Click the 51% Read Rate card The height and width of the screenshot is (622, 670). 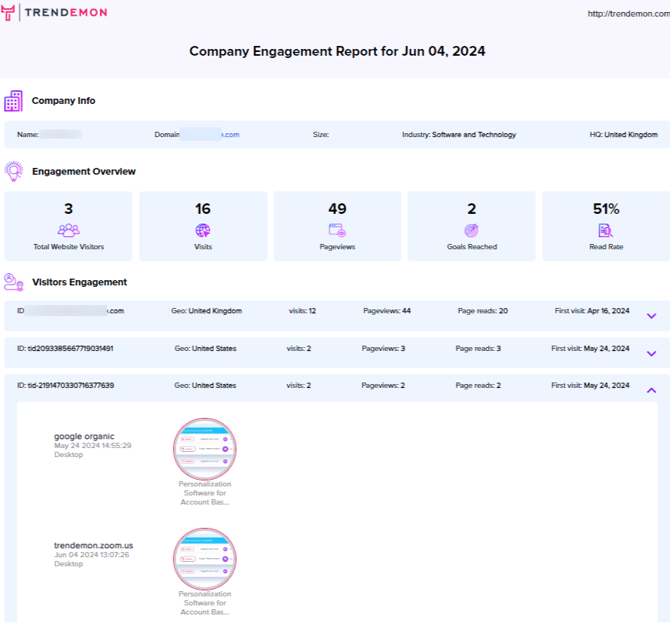click(x=605, y=226)
